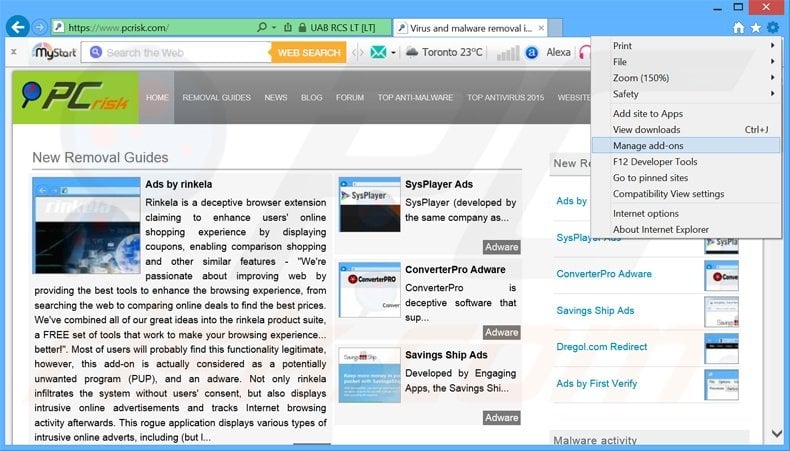Image resolution: width=790 pixels, height=451 pixels.
Task: Open Compatibility View settings
Action: 686,194
